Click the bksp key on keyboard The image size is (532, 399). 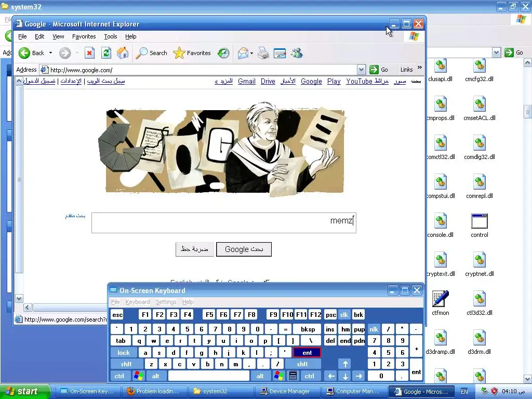pyautogui.click(x=308, y=329)
